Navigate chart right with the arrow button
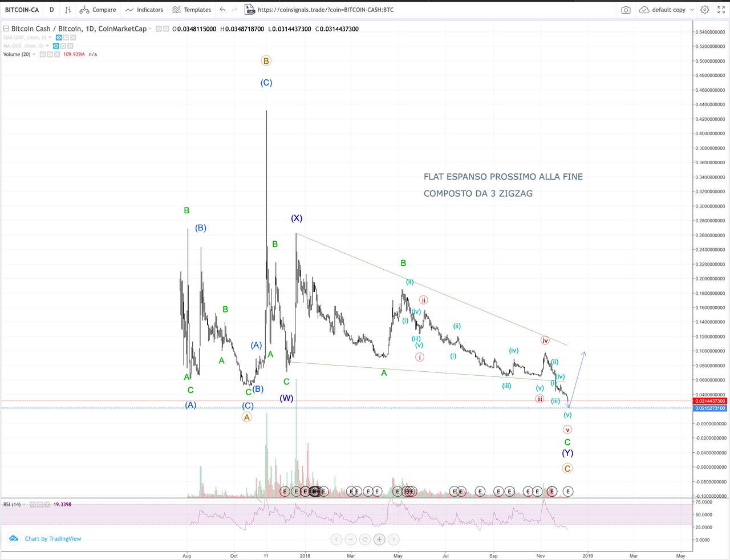The width and height of the screenshot is (730, 560). point(394,539)
